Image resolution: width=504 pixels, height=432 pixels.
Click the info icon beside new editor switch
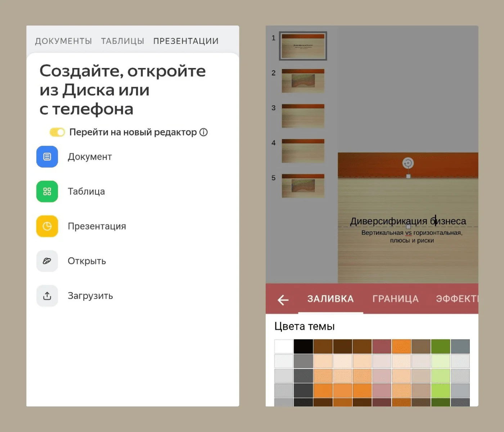coord(204,132)
